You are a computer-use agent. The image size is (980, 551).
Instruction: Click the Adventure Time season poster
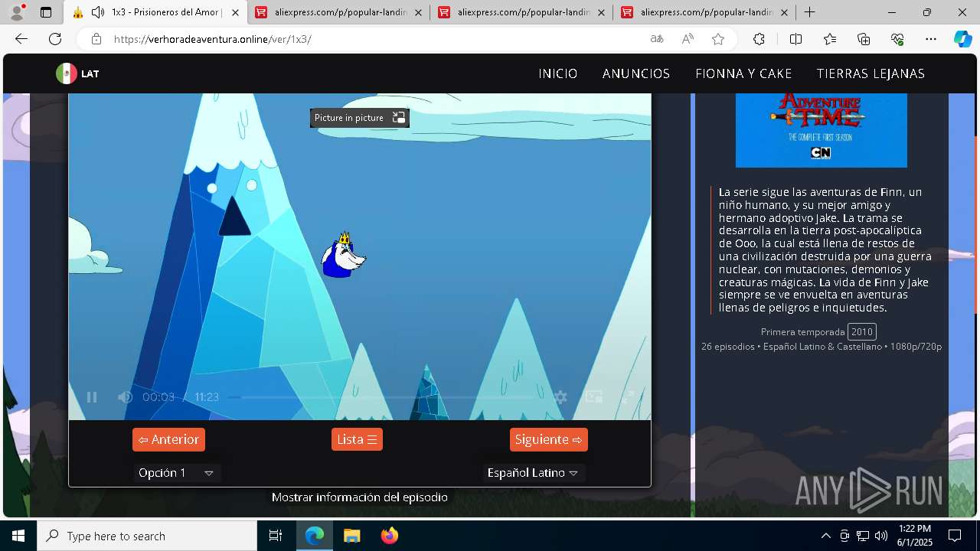(x=822, y=129)
